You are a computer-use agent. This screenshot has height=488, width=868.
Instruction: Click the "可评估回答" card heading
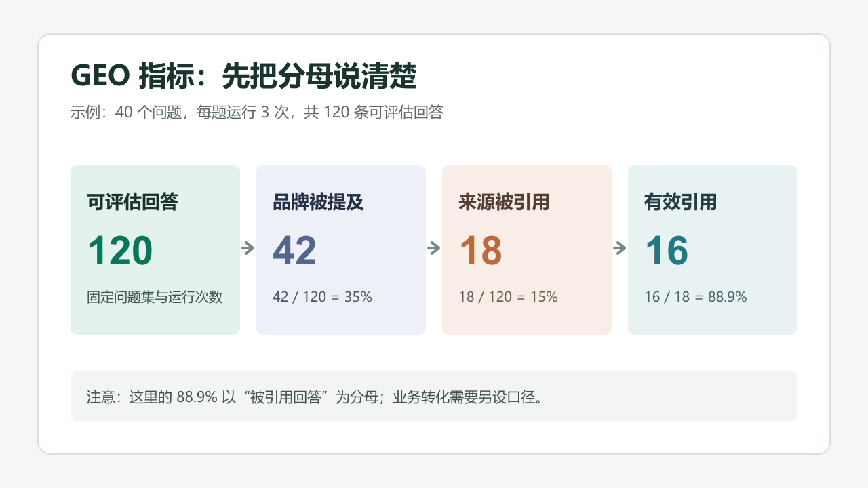click(132, 202)
